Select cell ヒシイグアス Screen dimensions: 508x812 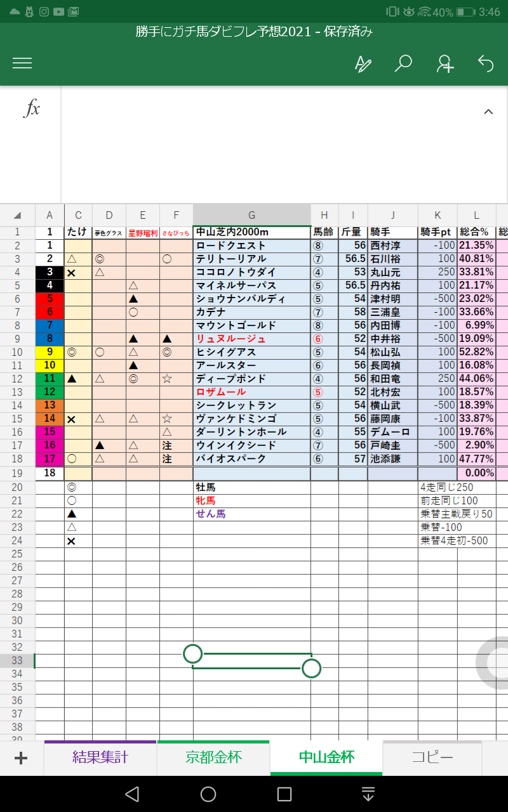[252, 352]
